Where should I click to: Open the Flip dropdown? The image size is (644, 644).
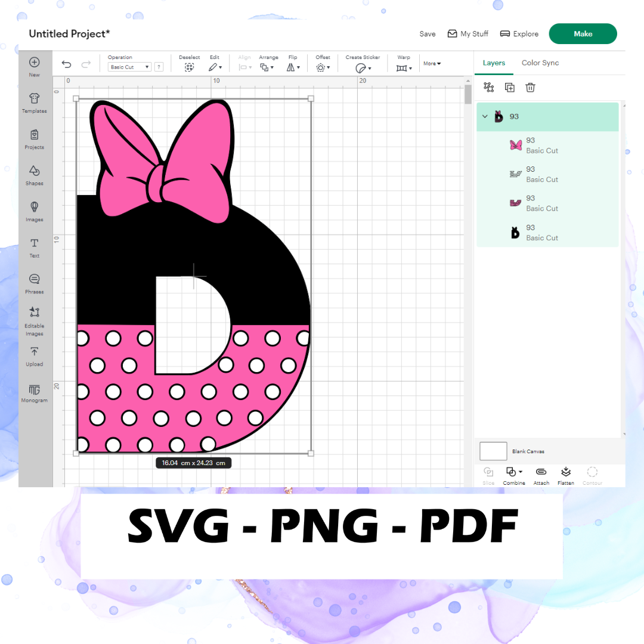[x=293, y=67]
